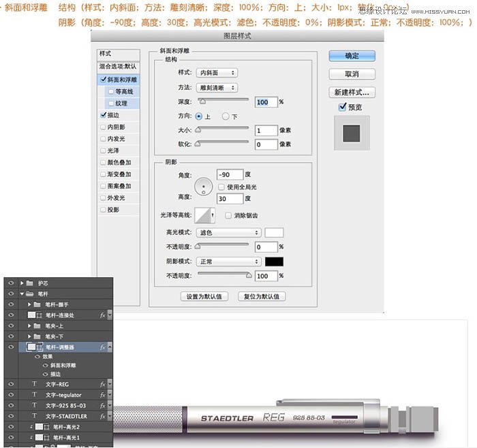Viewport: 477px width, 448px height.
Task: Check the 消除锯齿 checkbox
Action: (x=228, y=216)
